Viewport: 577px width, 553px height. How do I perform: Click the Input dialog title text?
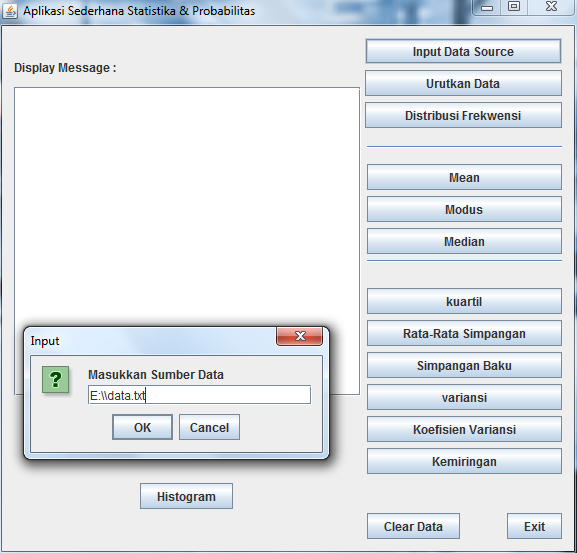click(45, 341)
